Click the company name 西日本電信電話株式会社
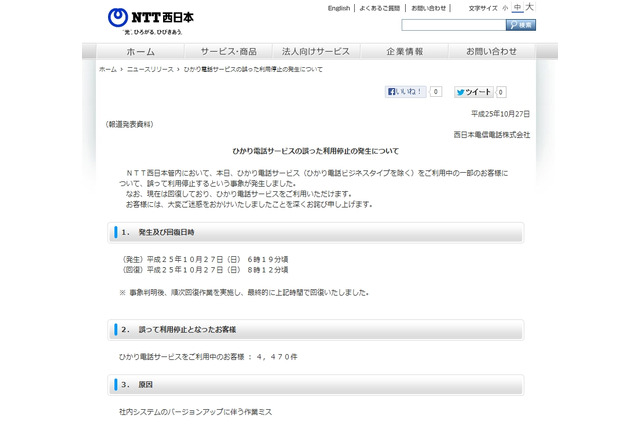 [492, 135]
